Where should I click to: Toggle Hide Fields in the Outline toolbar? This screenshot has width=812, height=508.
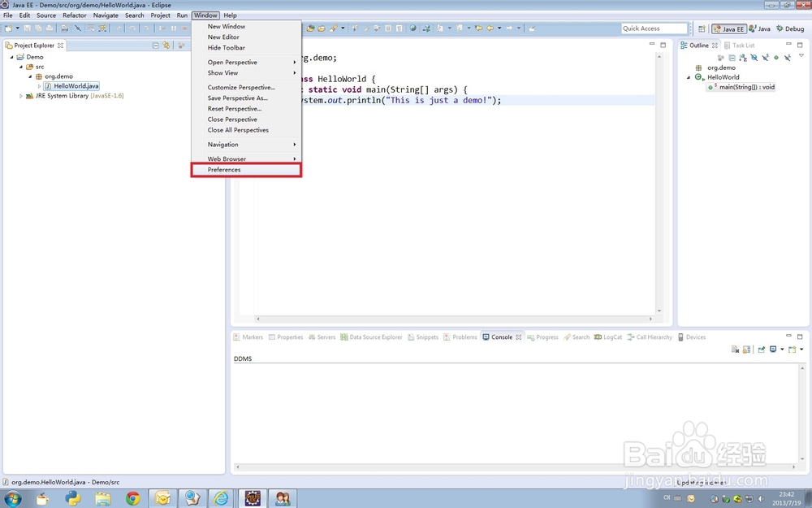coord(754,58)
